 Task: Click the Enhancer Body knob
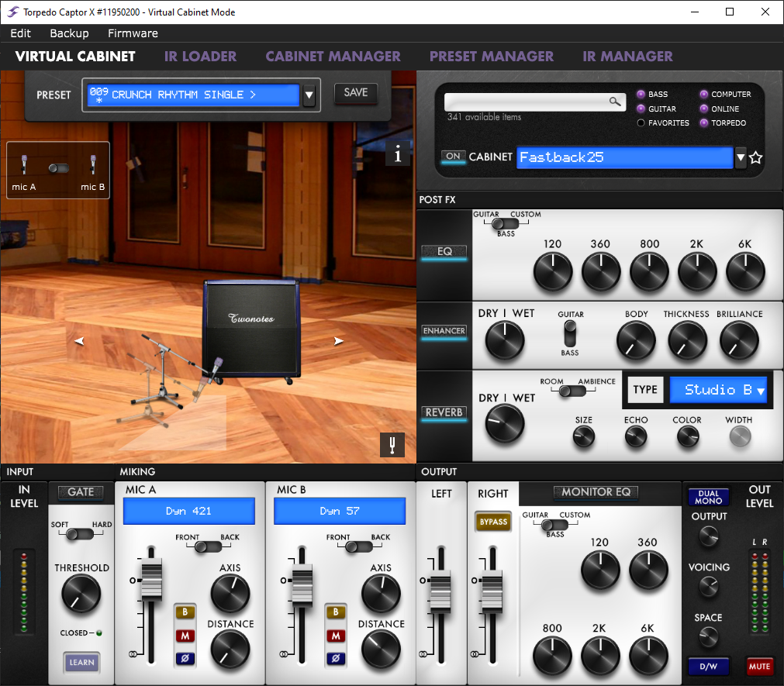[636, 341]
